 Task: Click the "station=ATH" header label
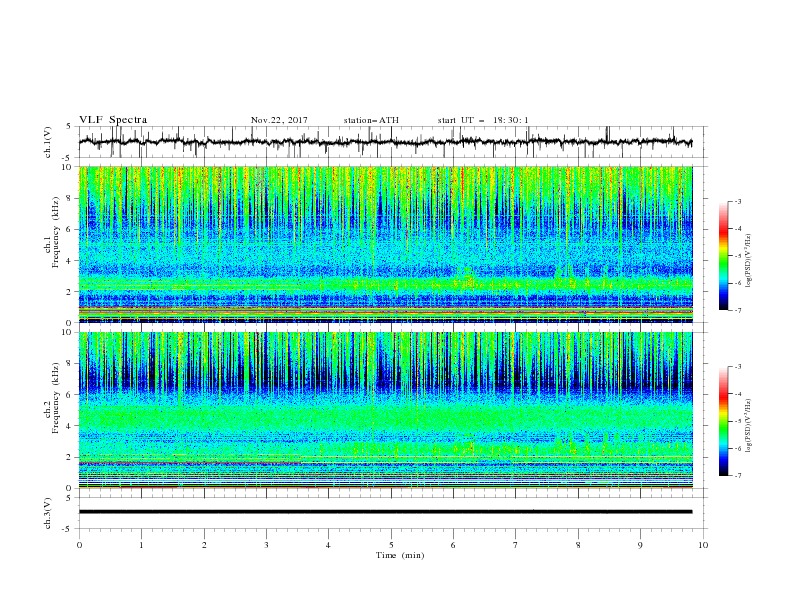coord(371,120)
